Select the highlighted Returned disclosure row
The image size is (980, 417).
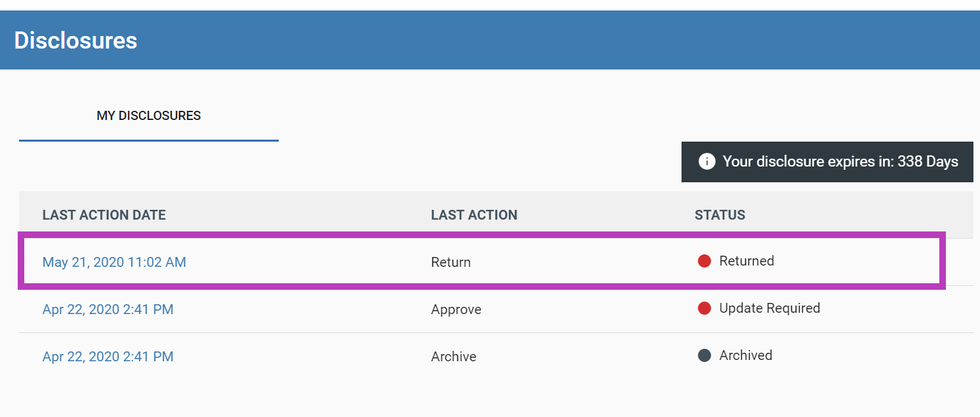click(481, 260)
